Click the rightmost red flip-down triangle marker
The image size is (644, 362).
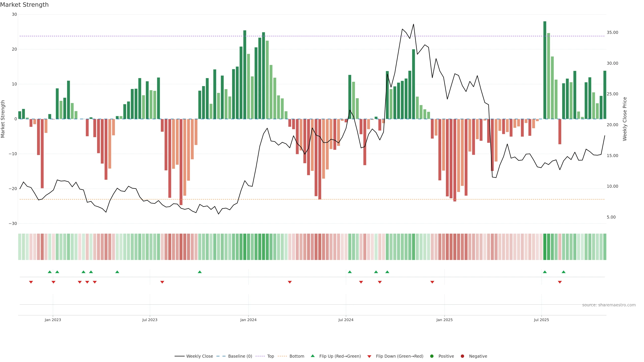[560, 282]
